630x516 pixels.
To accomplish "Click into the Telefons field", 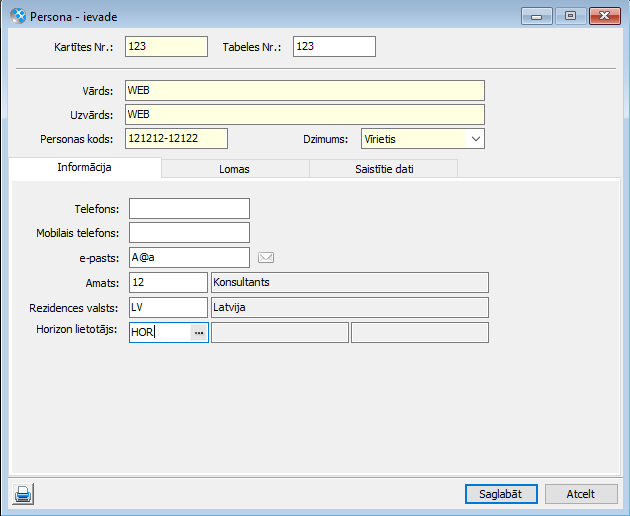I will pyautogui.click(x=189, y=208).
